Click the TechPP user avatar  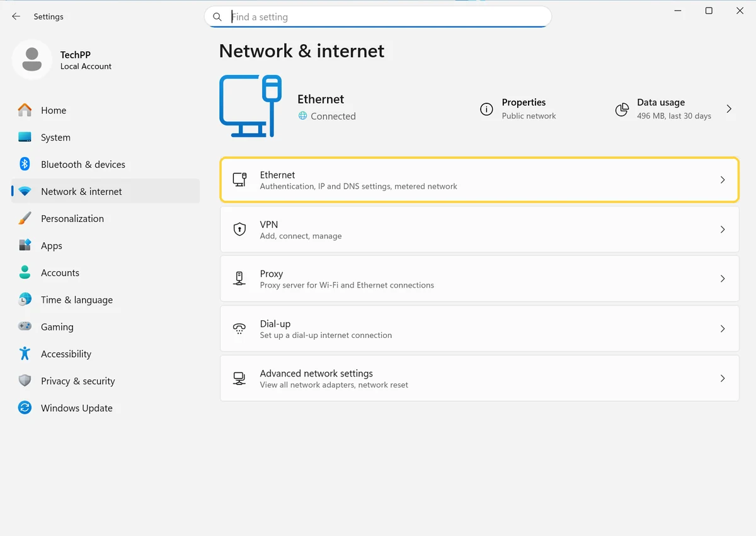tap(31, 59)
